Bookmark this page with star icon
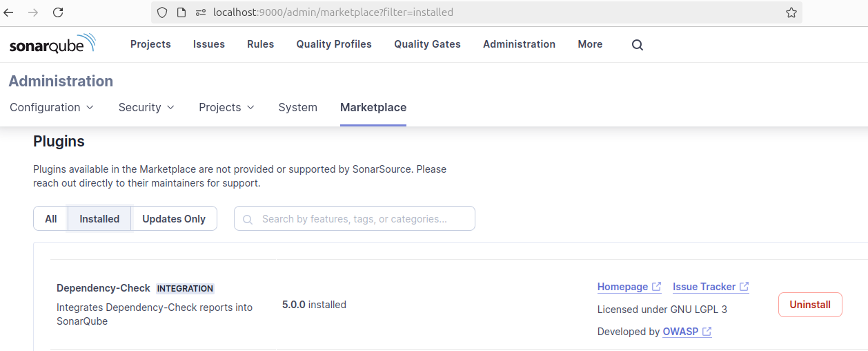The height and width of the screenshot is (351, 868). (x=791, y=12)
